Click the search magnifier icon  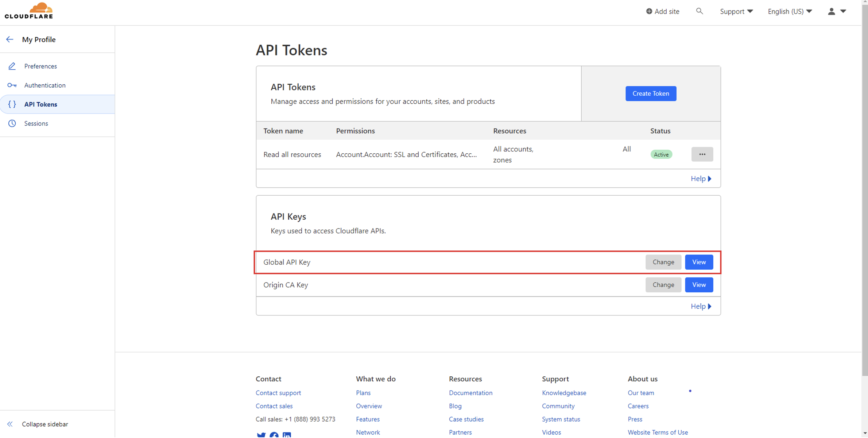click(x=699, y=11)
